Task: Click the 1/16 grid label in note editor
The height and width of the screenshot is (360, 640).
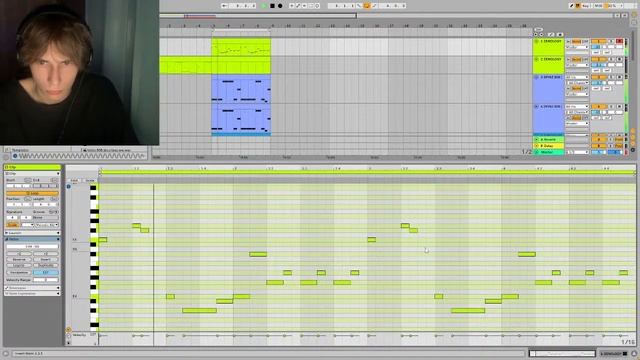Action: 628,342
